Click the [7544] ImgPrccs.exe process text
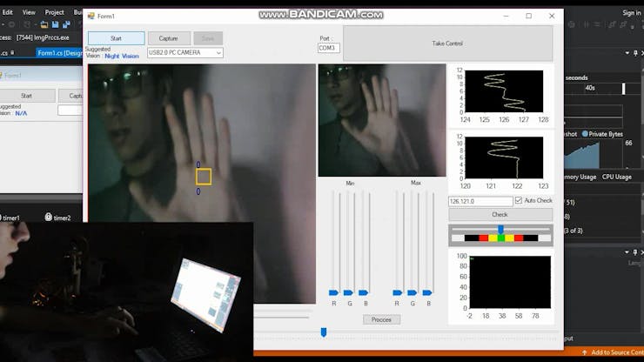The width and height of the screenshot is (644, 362). tap(43, 37)
